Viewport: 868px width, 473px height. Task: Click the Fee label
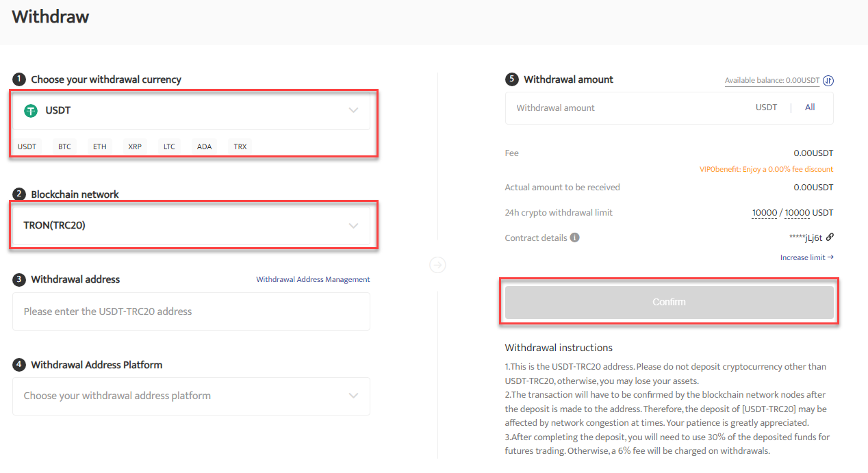pos(512,153)
